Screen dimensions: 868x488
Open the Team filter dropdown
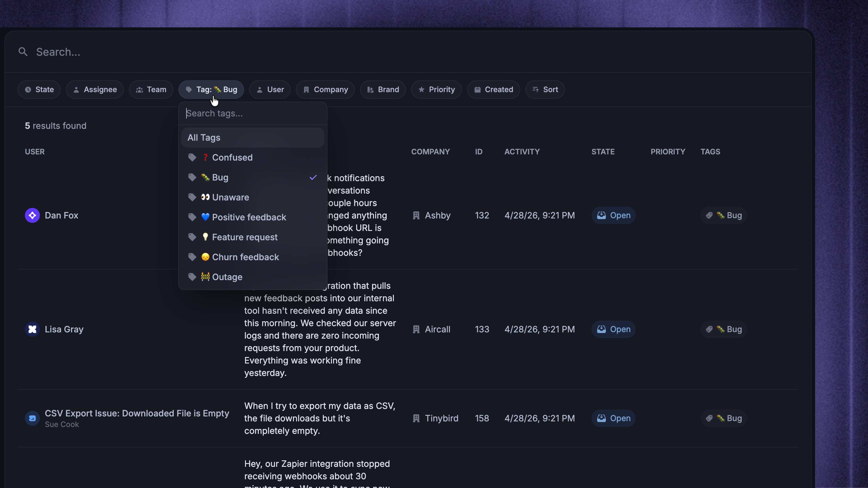(x=151, y=90)
